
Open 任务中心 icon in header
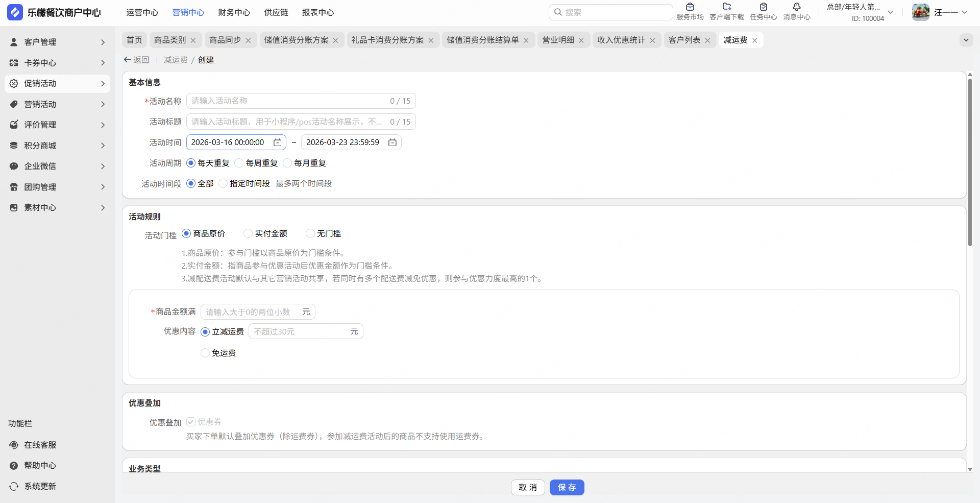point(764,7)
